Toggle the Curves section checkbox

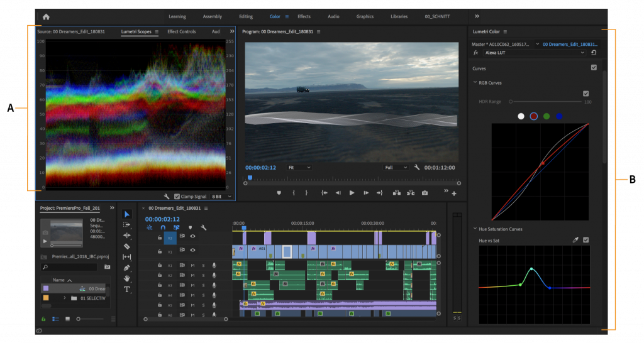click(x=594, y=67)
